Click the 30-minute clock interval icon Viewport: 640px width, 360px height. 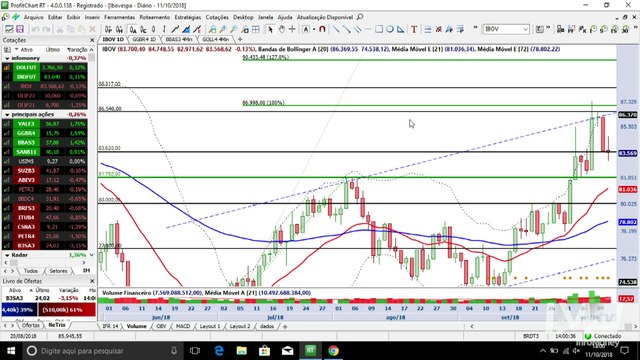625,29
